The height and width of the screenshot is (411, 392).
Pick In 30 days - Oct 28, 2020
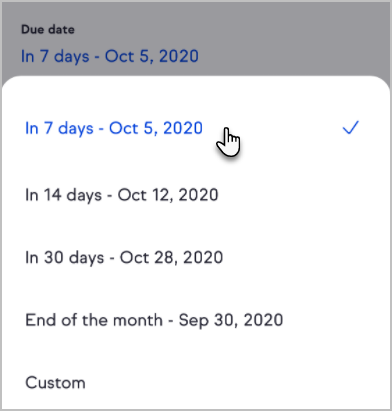point(196,257)
